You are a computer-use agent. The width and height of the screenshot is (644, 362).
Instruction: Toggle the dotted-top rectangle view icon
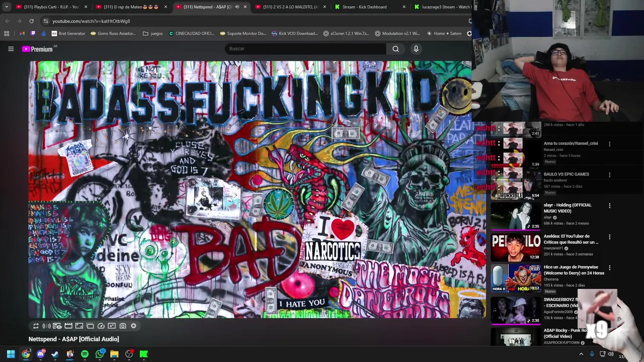(x=90, y=326)
